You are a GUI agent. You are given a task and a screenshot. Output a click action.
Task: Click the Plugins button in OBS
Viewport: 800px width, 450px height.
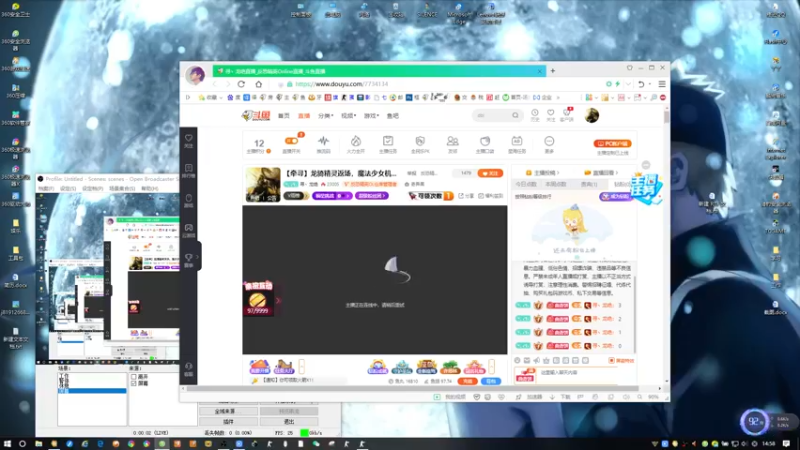pyautogui.click(x=228, y=422)
